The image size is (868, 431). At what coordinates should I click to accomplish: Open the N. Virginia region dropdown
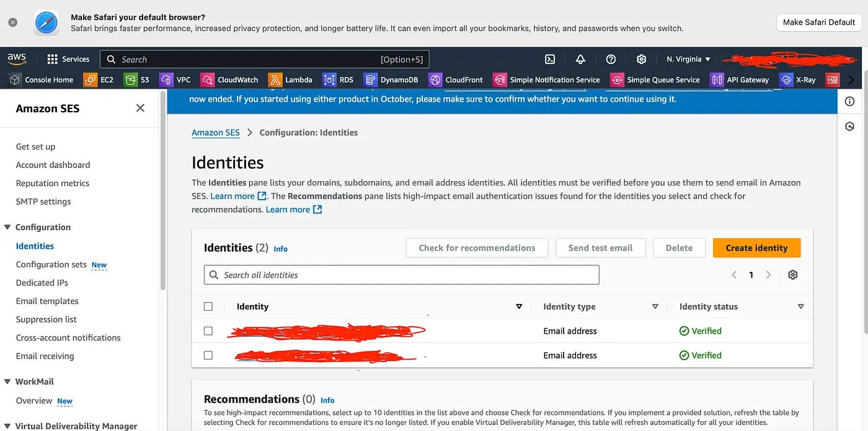(x=689, y=59)
